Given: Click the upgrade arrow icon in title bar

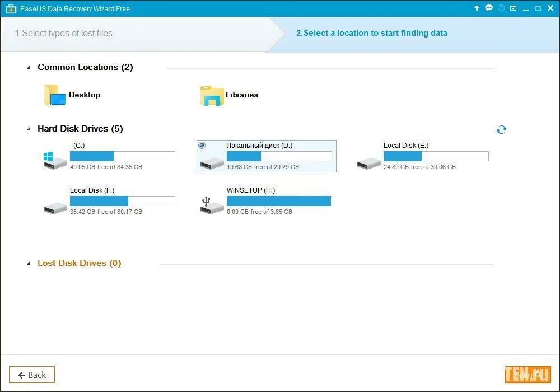Looking at the screenshot, I should point(477,8).
